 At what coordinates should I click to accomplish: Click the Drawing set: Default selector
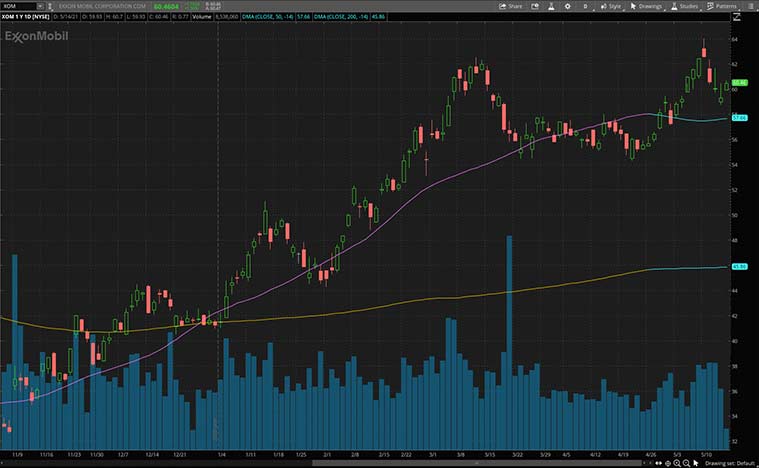[727, 462]
